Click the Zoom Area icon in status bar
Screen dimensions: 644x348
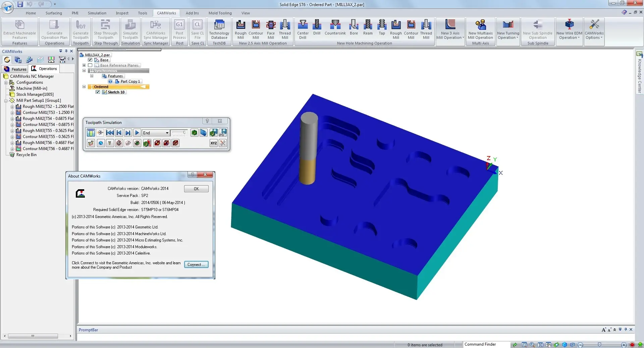pyautogui.click(x=524, y=345)
